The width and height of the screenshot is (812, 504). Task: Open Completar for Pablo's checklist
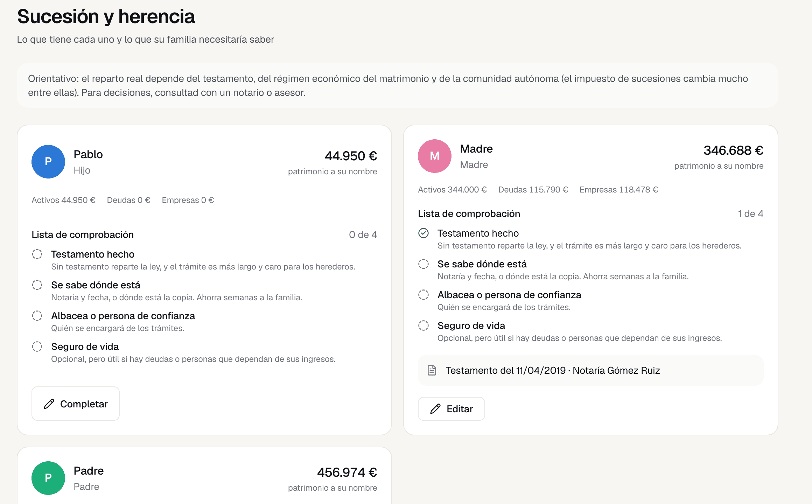[x=76, y=404]
